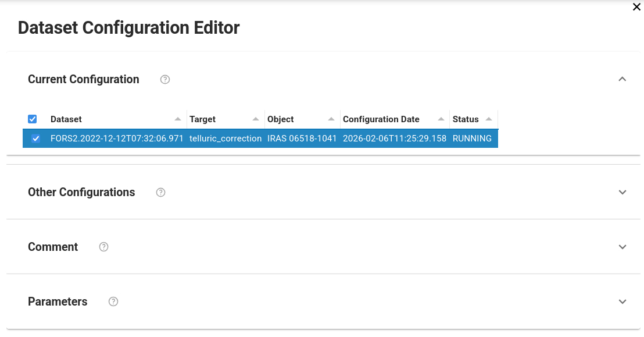The height and width of the screenshot is (337, 644).
Task: Close the Dataset Configuration Editor dialog
Action: 636,7
